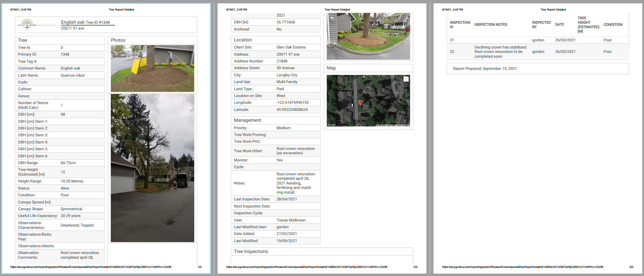
Task: Click the Status value Alive
Action: pos(65,188)
